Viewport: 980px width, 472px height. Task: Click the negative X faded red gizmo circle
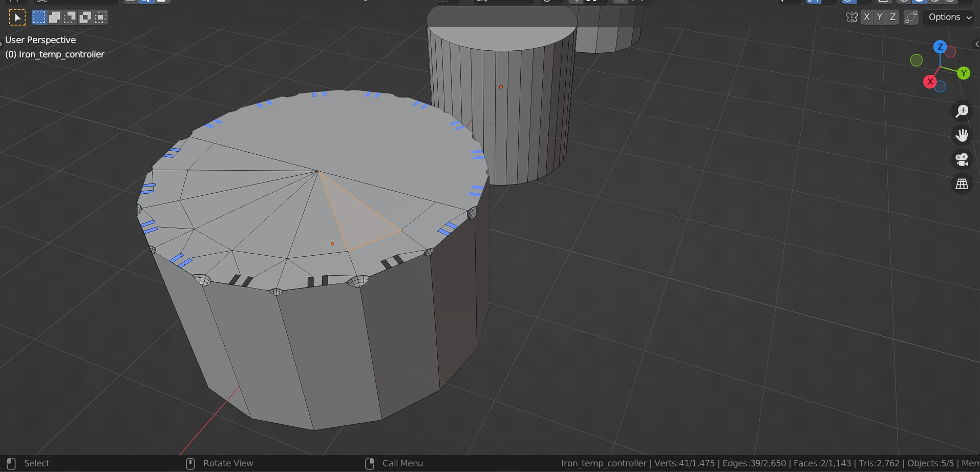(951, 52)
